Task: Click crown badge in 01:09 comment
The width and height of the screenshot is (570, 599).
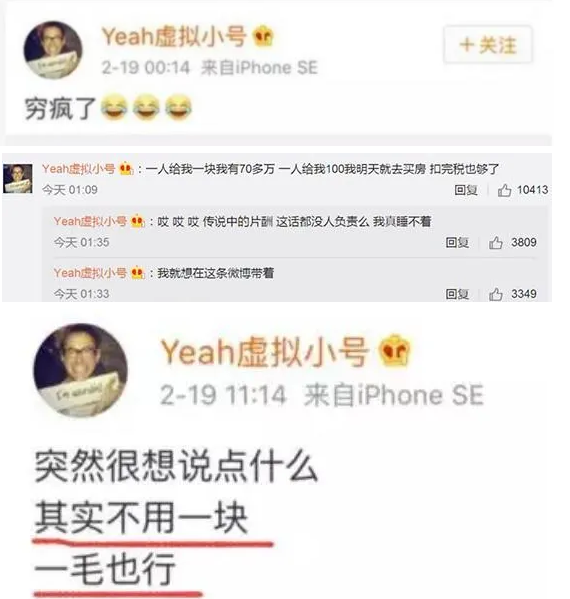Action: point(126,168)
